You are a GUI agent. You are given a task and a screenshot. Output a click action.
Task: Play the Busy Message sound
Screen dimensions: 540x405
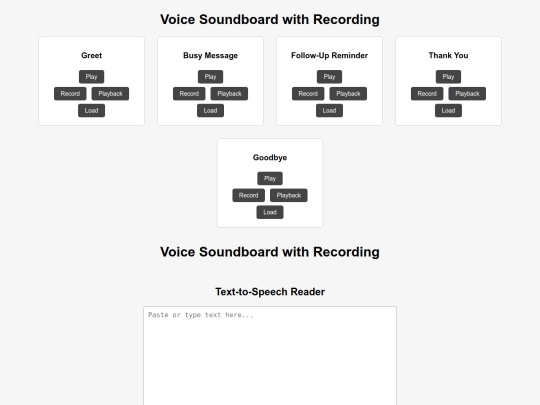click(x=210, y=77)
